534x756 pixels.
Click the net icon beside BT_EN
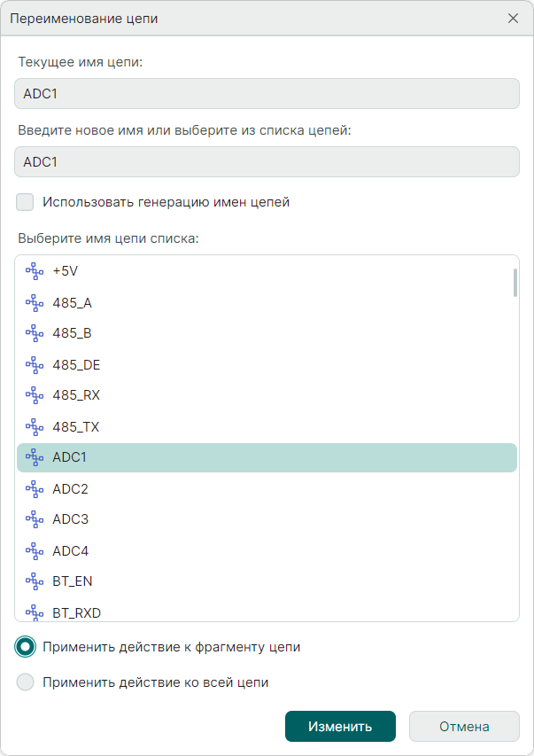[x=35, y=581]
